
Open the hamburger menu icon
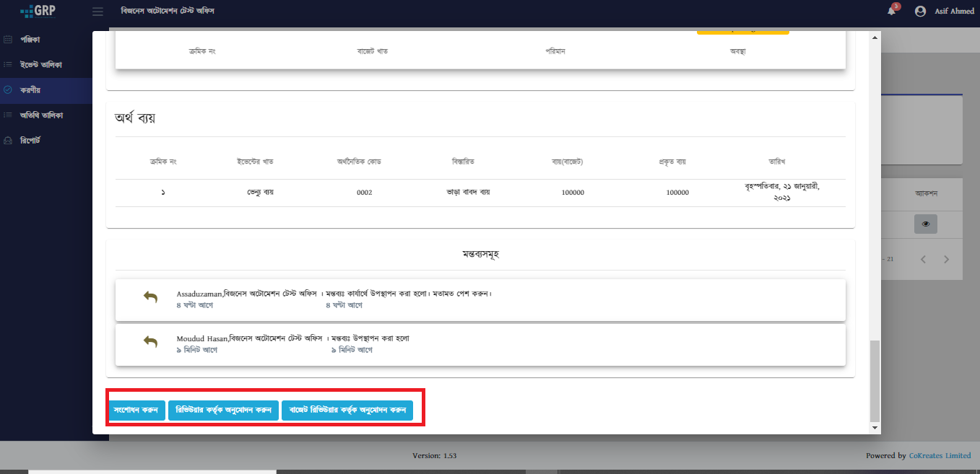(97, 12)
